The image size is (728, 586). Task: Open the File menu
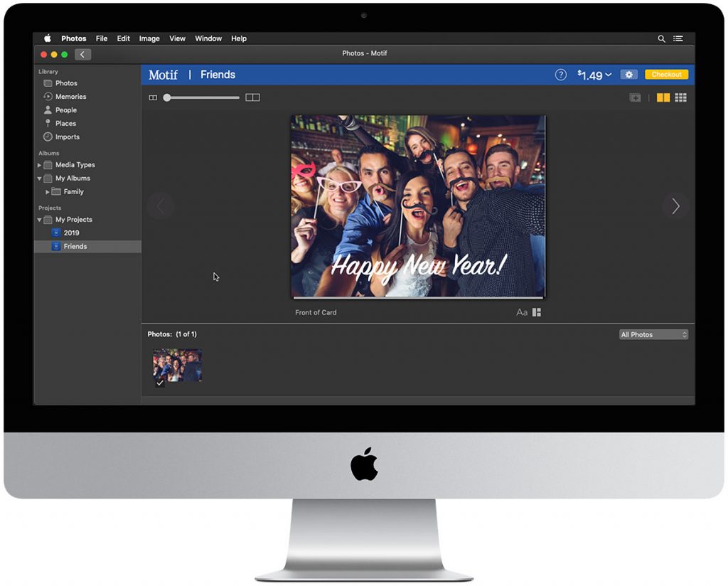coord(102,38)
